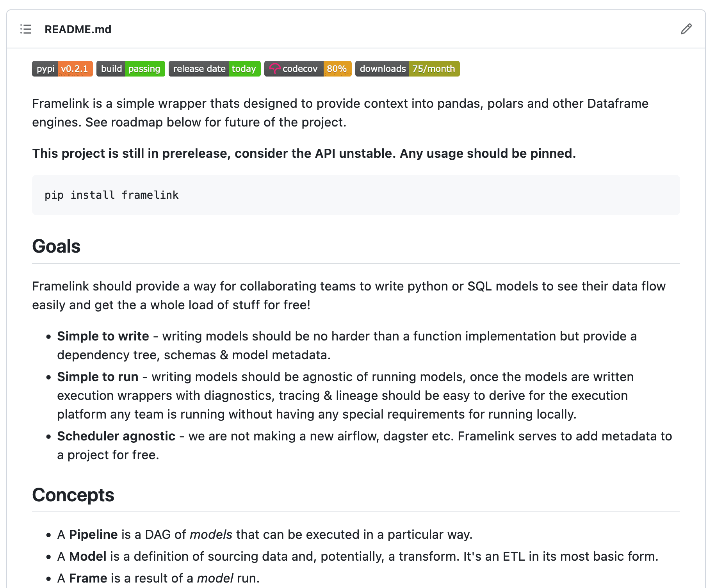Click the pip install framelink code block

pyautogui.click(x=356, y=195)
